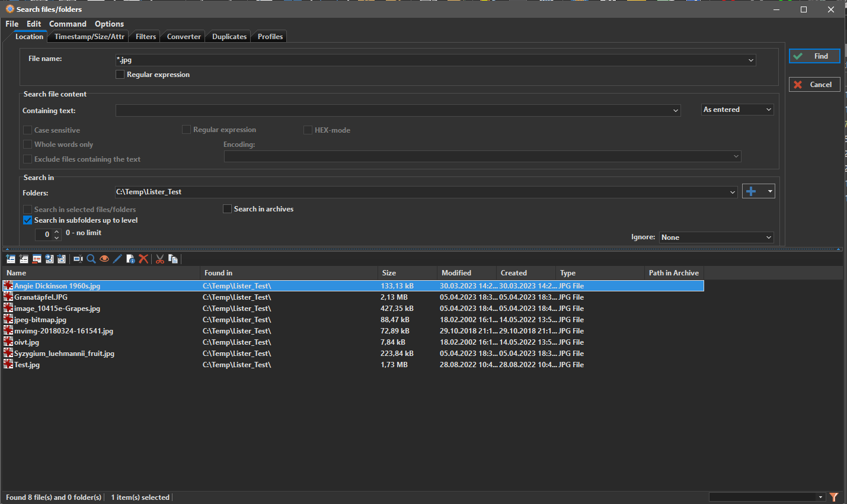Click the scissors cut icon
Viewport: 847px width, 504px height.
click(160, 259)
